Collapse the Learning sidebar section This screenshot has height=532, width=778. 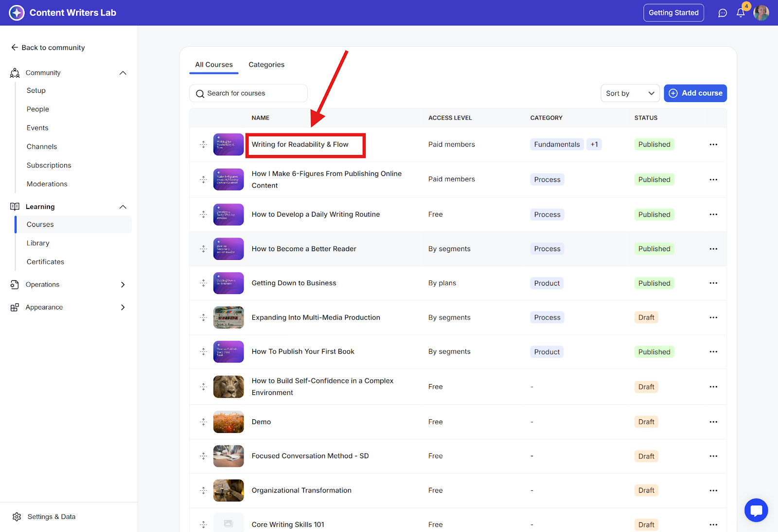(x=123, y=207)
